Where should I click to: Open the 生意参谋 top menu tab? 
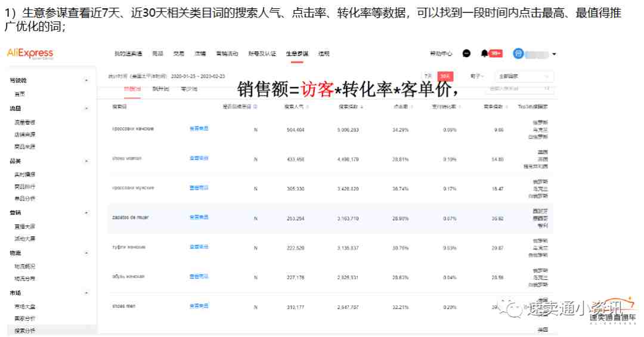coord(297,54)
